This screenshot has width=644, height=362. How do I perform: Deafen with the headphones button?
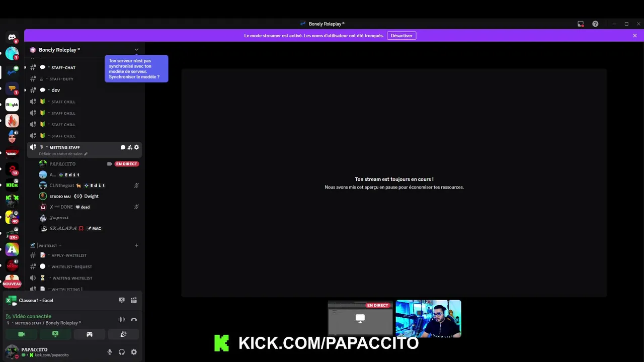122,352
